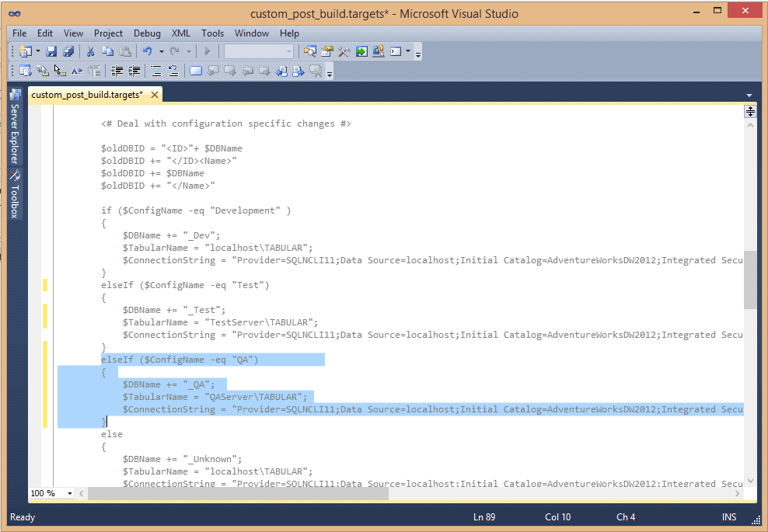Open the Properties Window icon

coord(327,51)
